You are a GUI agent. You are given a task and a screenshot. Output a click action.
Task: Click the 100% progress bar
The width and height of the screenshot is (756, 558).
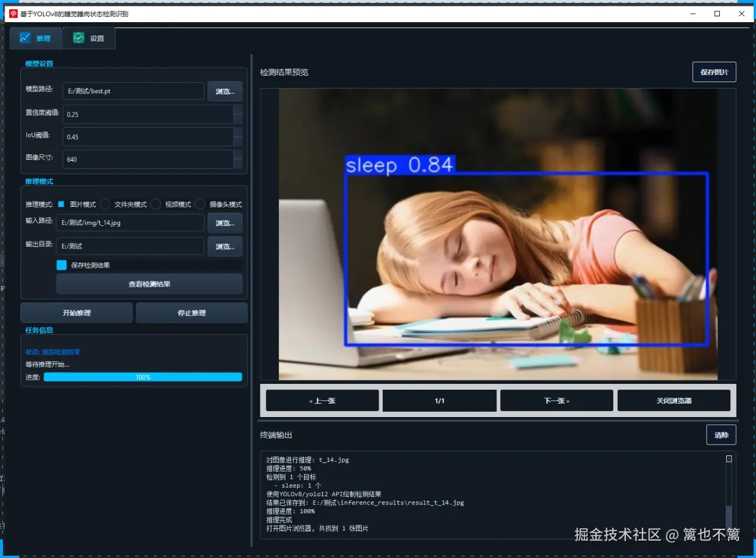(143, 377)
